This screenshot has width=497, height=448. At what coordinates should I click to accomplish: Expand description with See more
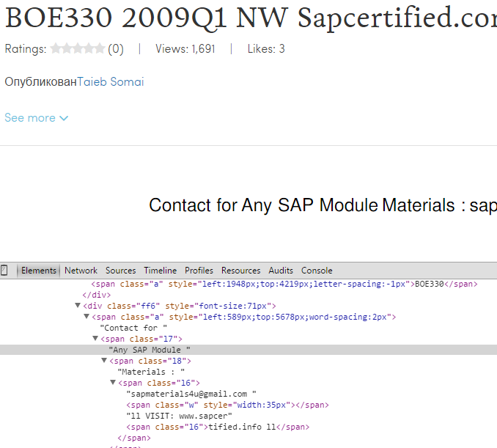[37, 118]
